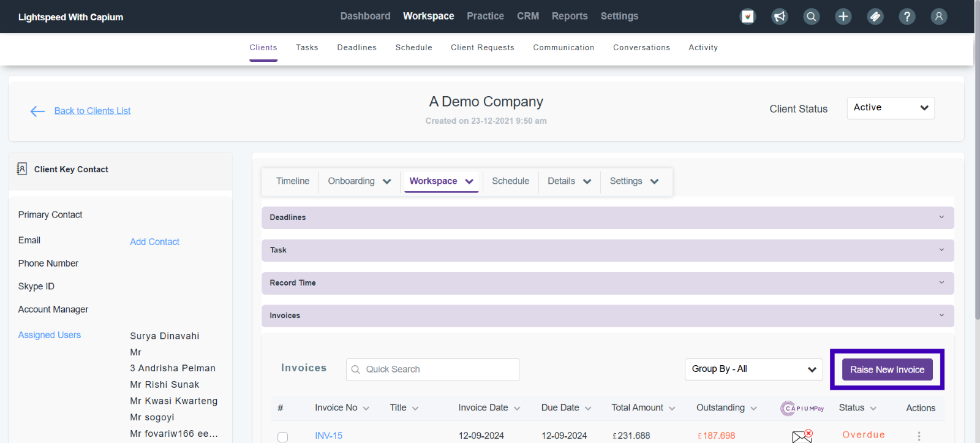The image size is (980, 443).
Task: Switch to the Communication sub-tab
Action: [x=563, y=48]
